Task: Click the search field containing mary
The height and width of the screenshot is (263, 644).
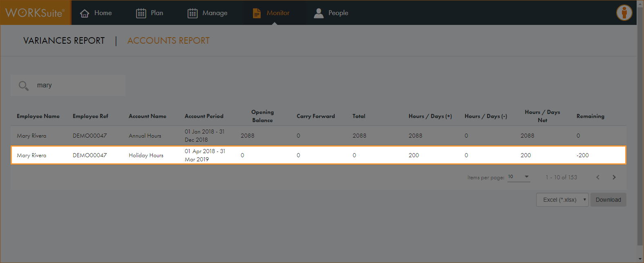Action: point(78,85)
